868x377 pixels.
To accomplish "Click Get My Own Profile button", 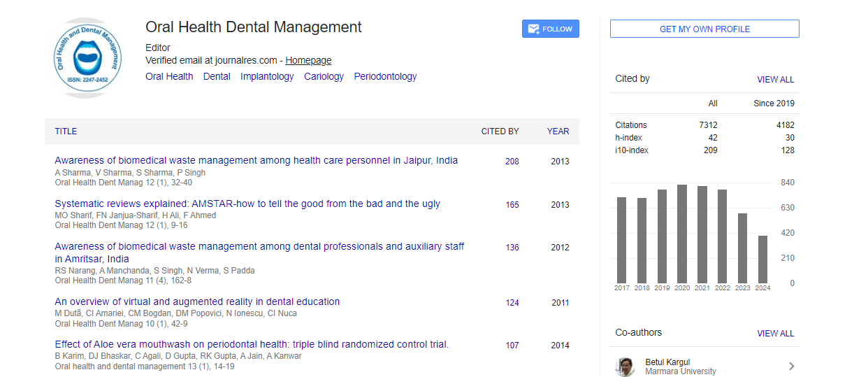I will (704, 29).
